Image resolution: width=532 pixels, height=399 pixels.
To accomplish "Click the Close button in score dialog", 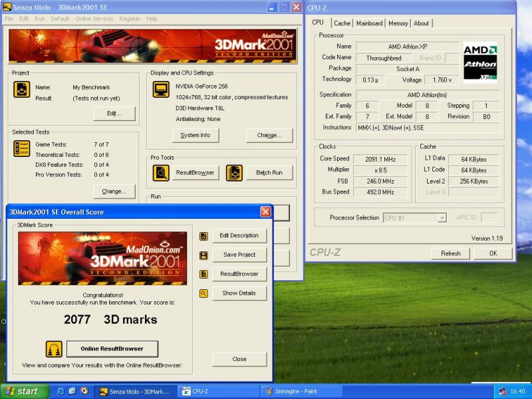I will 239,359.
